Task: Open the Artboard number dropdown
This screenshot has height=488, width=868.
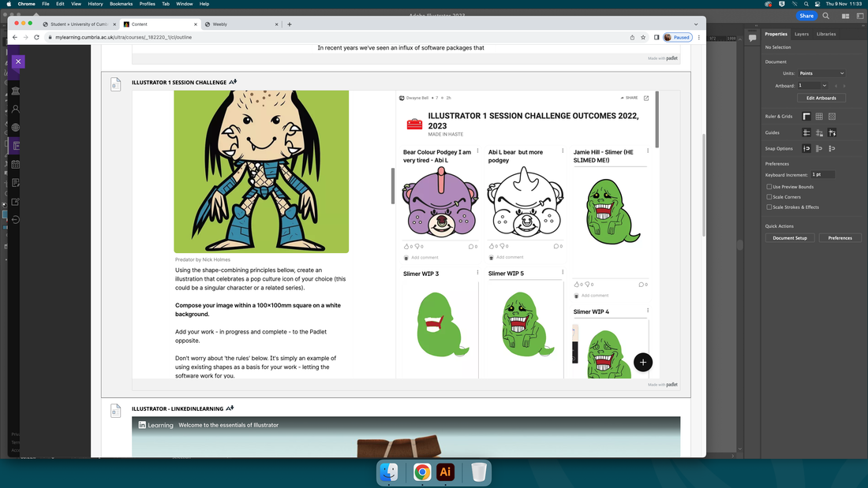Action: (825, 86)
